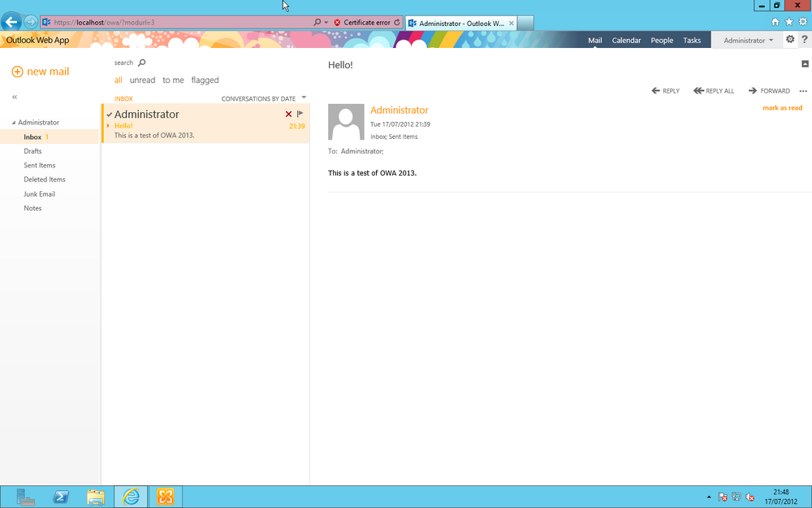Click the Outlook Web App logo text
Screen dimensions: 812x508
(37, 40)
